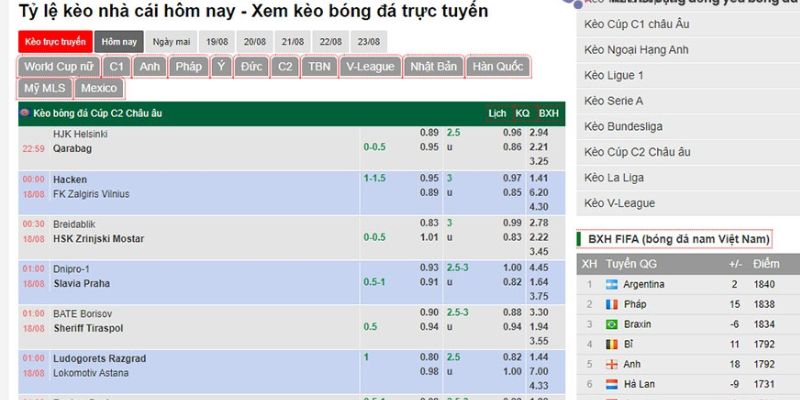The width and height of the screenshot is (800, 400).
Task: Click odds 6.20 for Zalgiris Vilnius
Action: (539, 193)
